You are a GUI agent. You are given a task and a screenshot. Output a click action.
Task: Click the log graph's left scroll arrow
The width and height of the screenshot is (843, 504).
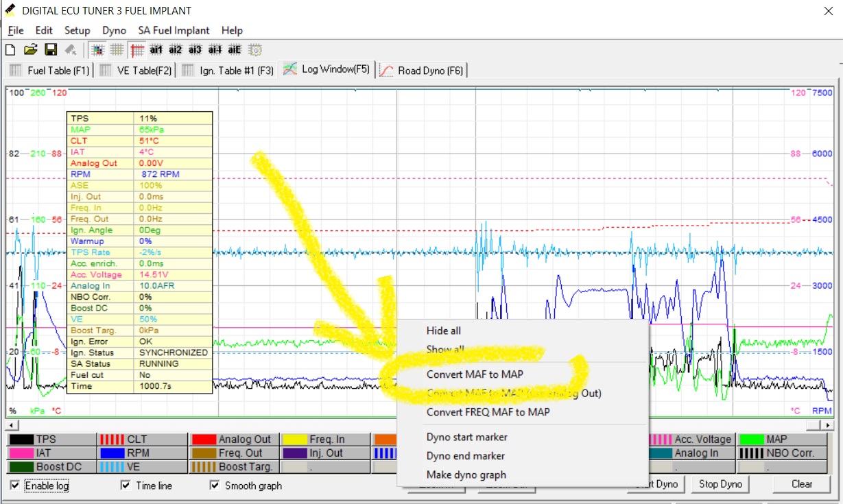click(12, 425)
